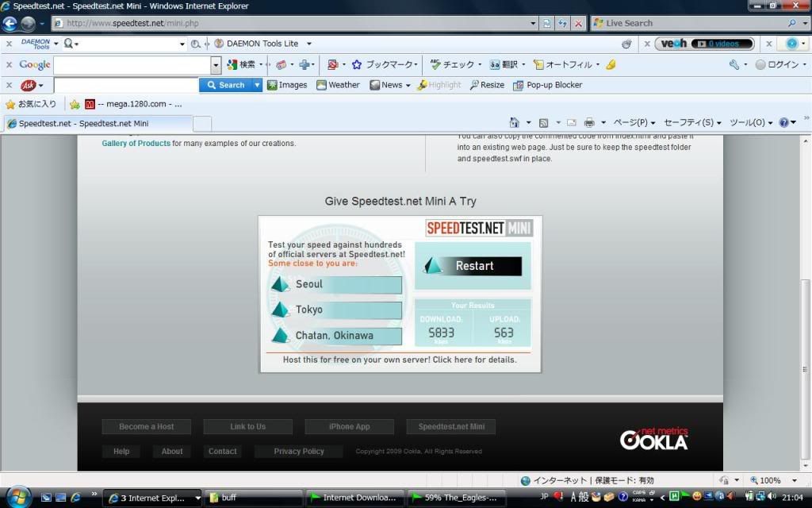The height and width of the screenshot is (508, 812).
Task: Open the ツール(O) menu
Action: (x=751, y=123)
